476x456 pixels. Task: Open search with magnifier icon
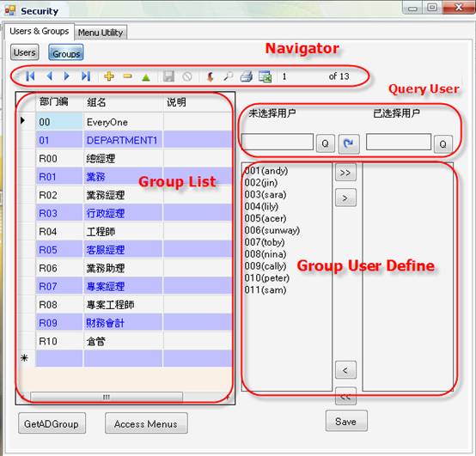pos(228,76)
